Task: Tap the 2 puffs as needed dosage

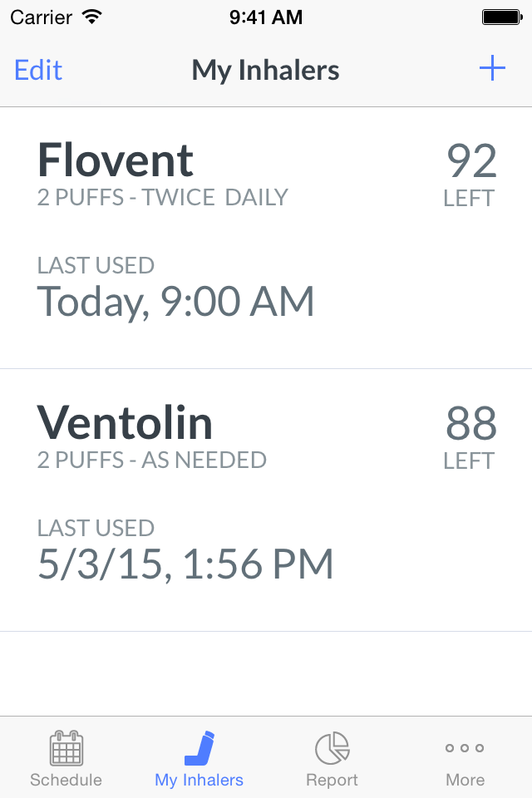Action: pyautogui.click(x=152, y=460)
